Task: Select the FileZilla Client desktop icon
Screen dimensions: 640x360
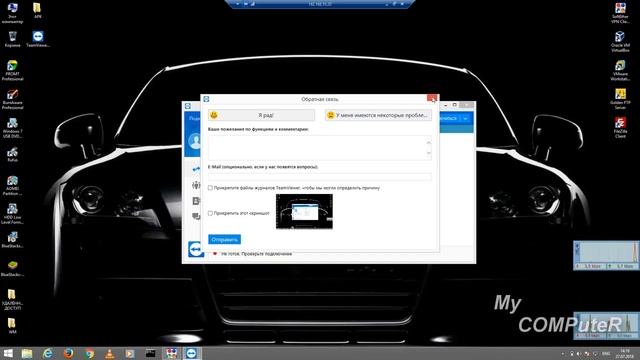Action: pyautogui.click(x=620, y=128)
